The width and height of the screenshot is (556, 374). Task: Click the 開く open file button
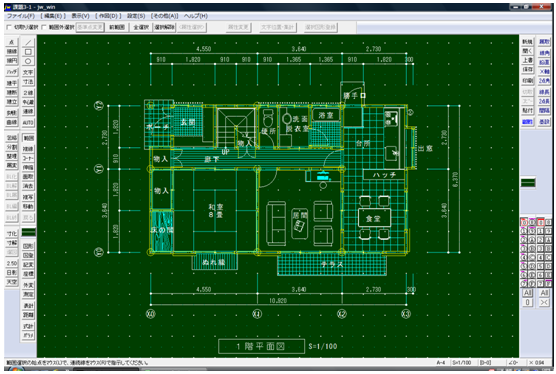pos(528,51)
